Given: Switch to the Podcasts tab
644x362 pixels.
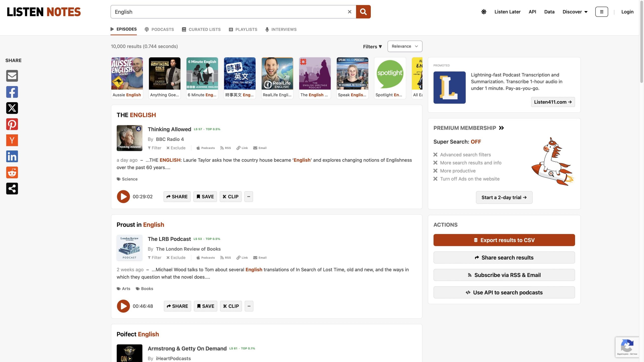Looking at the screenshot, I should coord(159,29).
